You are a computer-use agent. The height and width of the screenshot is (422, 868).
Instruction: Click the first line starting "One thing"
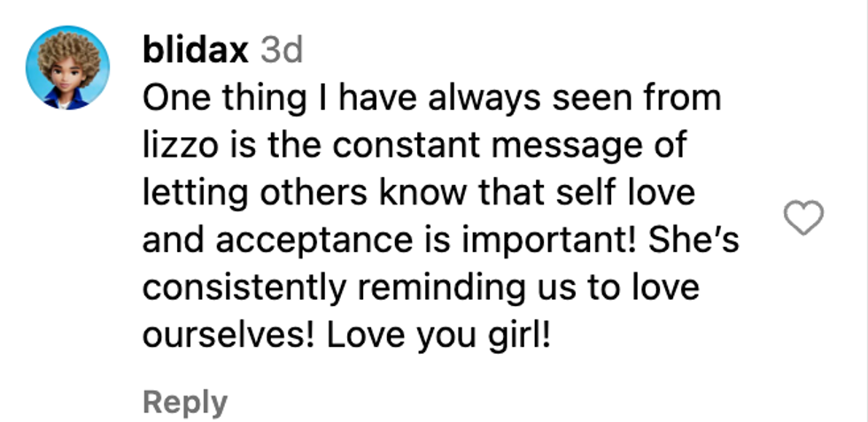click(x=431, y=98)
